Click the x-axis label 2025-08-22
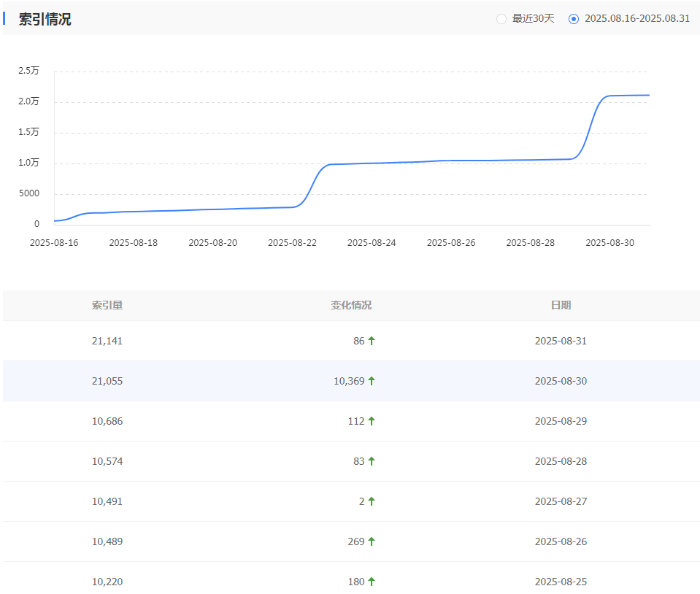The height and width of the screenshot is (594, 700). [x=292, y=242]
